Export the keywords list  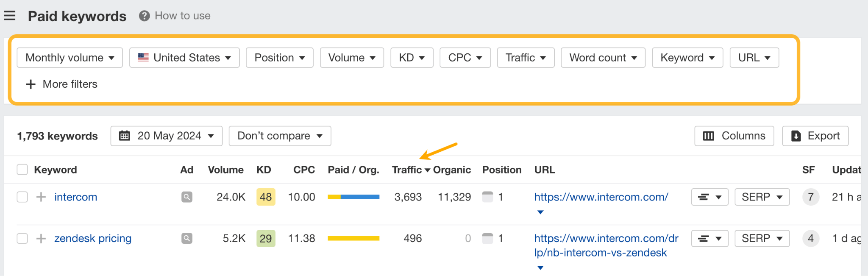point(815,136)
